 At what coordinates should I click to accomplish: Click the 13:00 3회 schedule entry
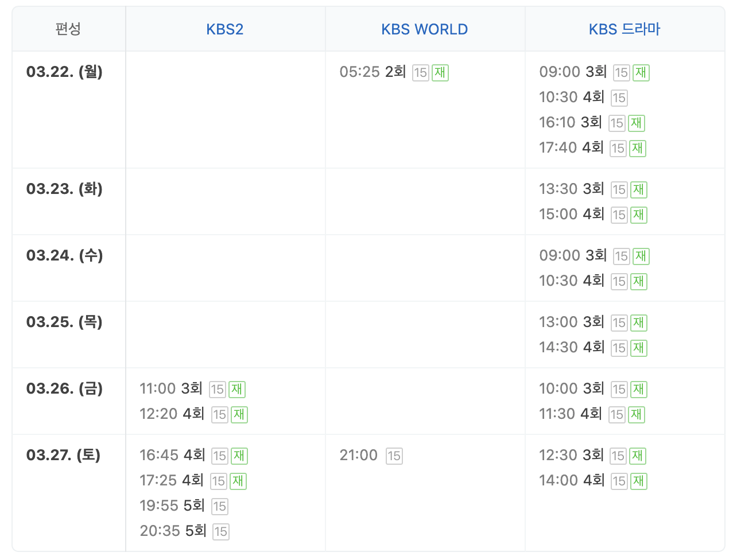tap(572, 322)
